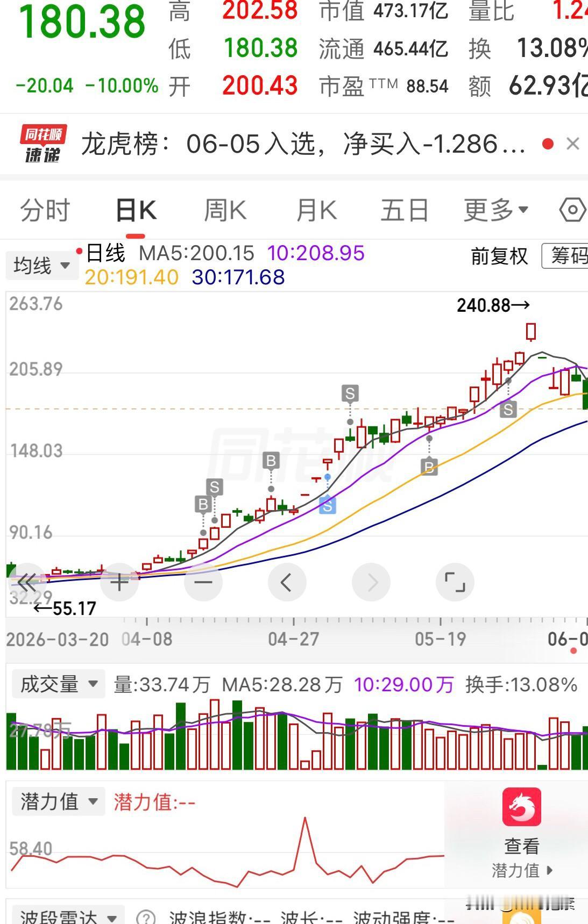
Task: Open 查看潜力值 link
Action: point(522,858)
